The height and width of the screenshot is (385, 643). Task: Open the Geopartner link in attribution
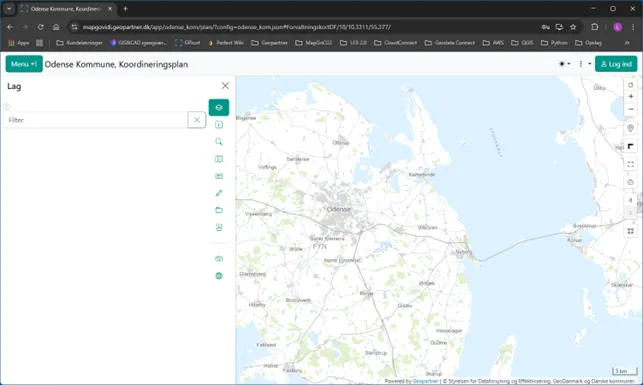tap(425, 381)
